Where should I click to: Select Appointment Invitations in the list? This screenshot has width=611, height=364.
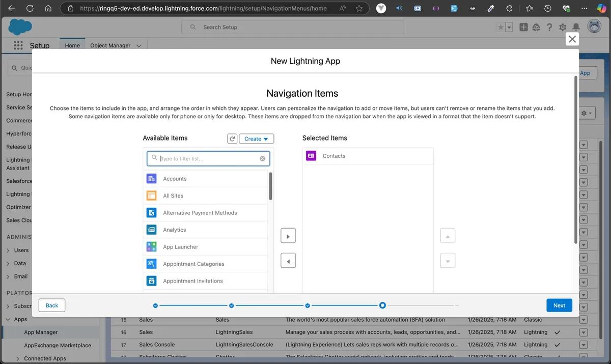pos(205,281)
